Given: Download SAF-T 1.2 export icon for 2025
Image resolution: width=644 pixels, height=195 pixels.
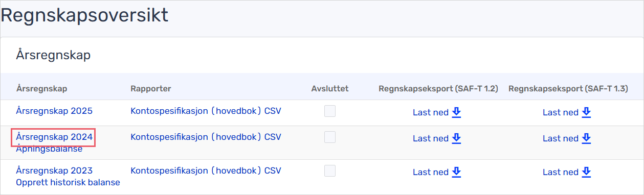Looking at the screenshot, I should click(x=456, y=112).
